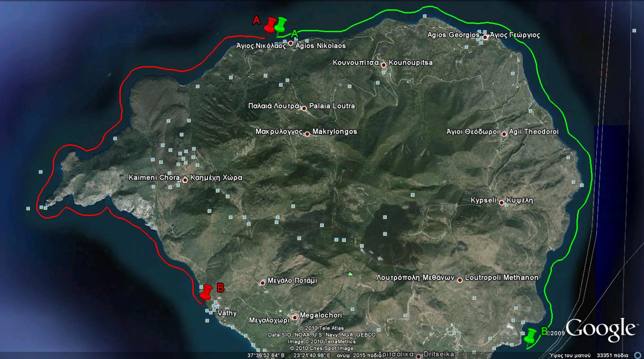Open the Μεγάλο Ποτάμι place marker
The height and width of the screenshot is (359, 644).
(263, 283)
